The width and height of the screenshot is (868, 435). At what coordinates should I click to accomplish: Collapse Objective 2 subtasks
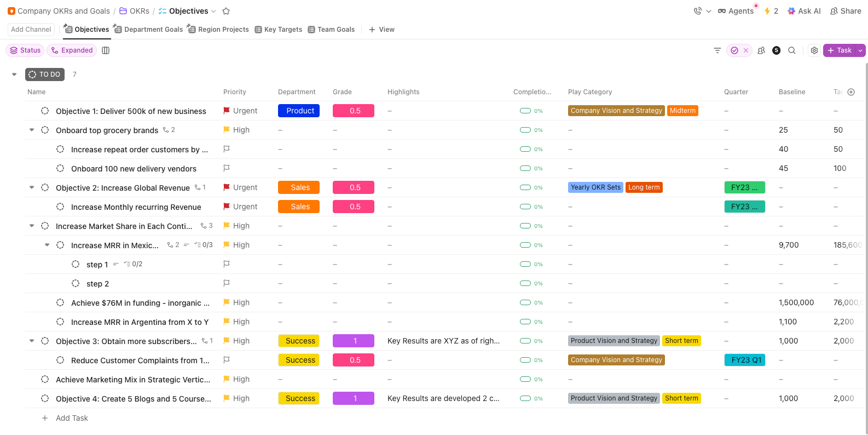coord(32,187)
